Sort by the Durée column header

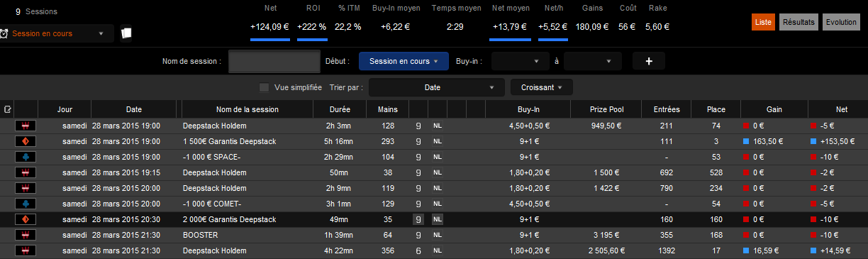(340, 109)
